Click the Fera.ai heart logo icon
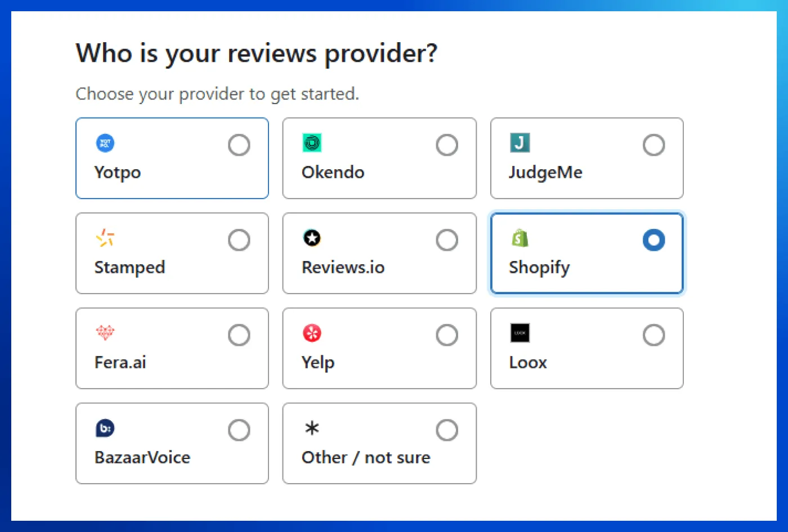Image resolution: width=788 pixels, height=532 pixels. click(106, 333)
